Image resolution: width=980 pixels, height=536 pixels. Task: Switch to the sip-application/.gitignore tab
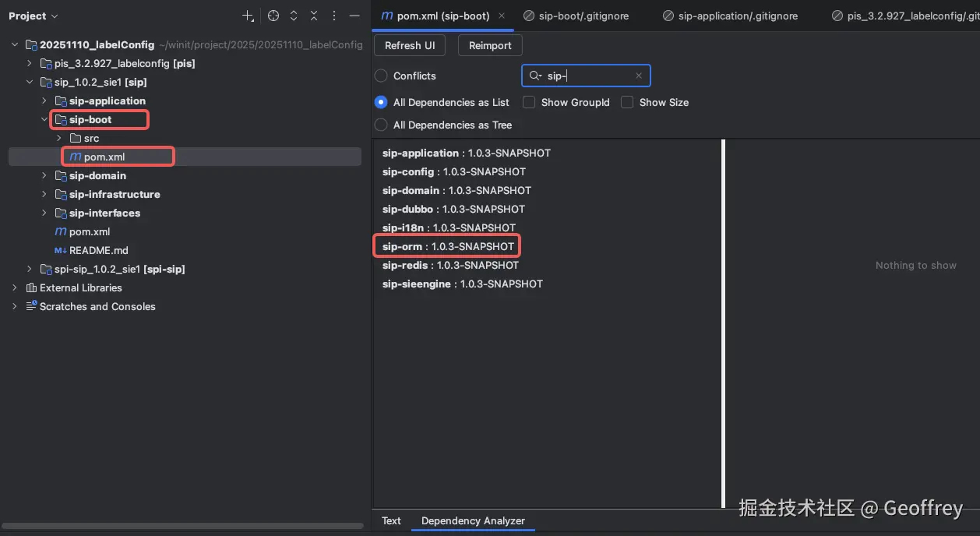click(730, 16)
